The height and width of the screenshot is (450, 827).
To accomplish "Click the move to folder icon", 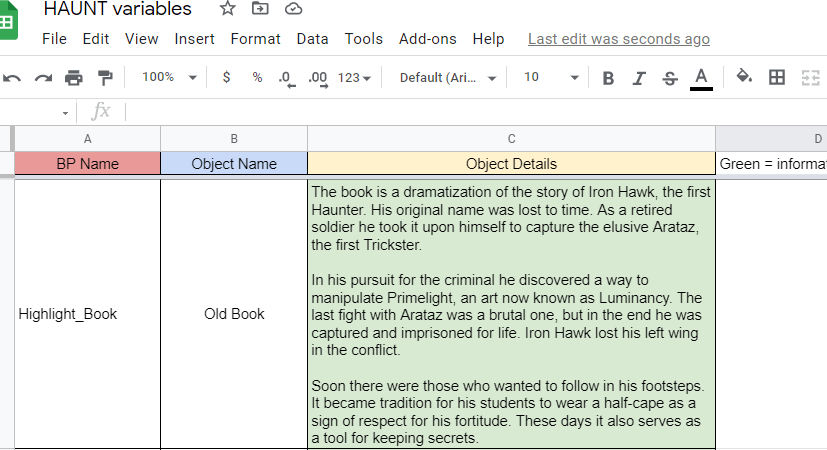I will point(261,9).
